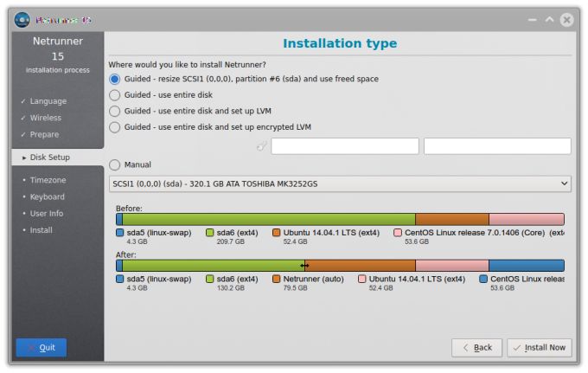Screen dimensions: 588x373
Task: Click the second encryption password field
Action: (x=497, y=146)
